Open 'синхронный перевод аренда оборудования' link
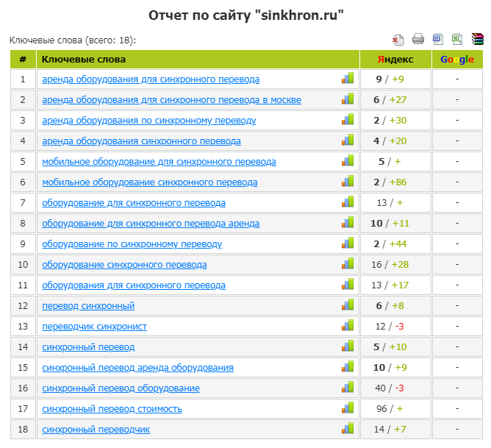 (x=137, y=368)
